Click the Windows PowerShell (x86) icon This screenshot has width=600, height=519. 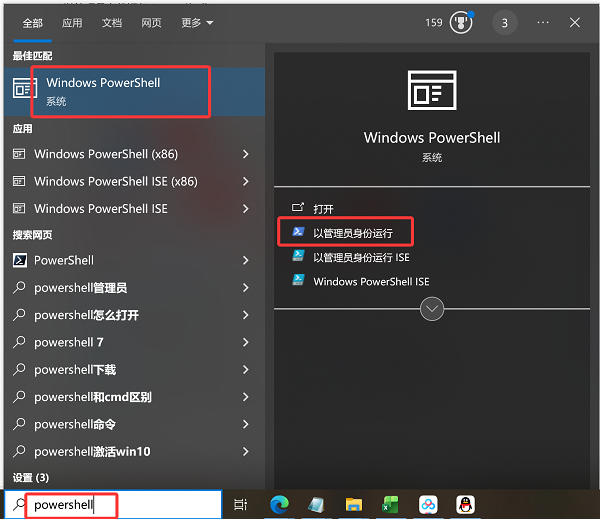[19, 154]
